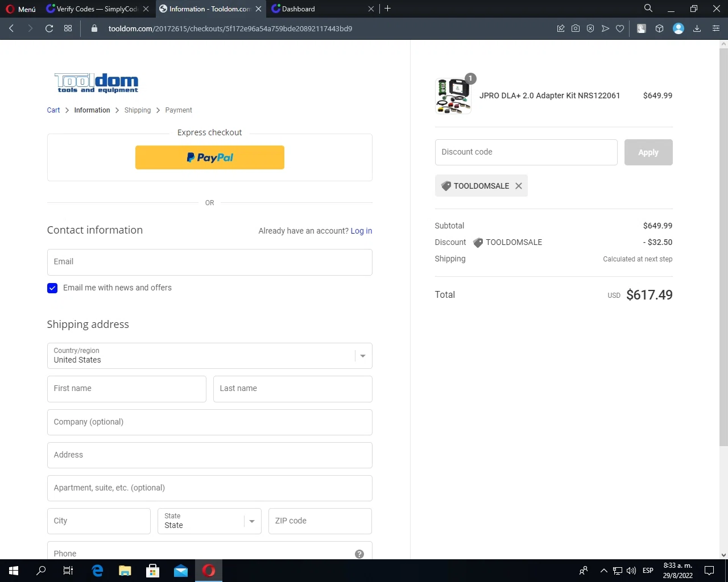
Task: Click the People tray icon
Action: (x=584, y=571)
